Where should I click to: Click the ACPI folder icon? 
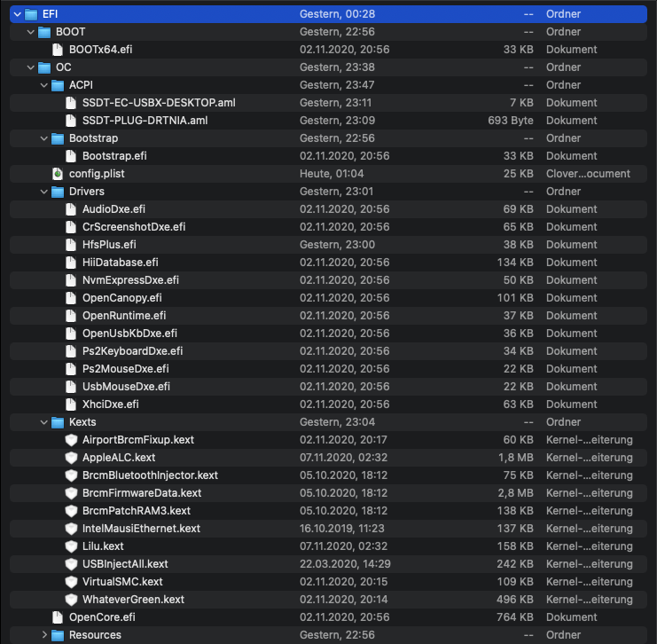point(58,85)
